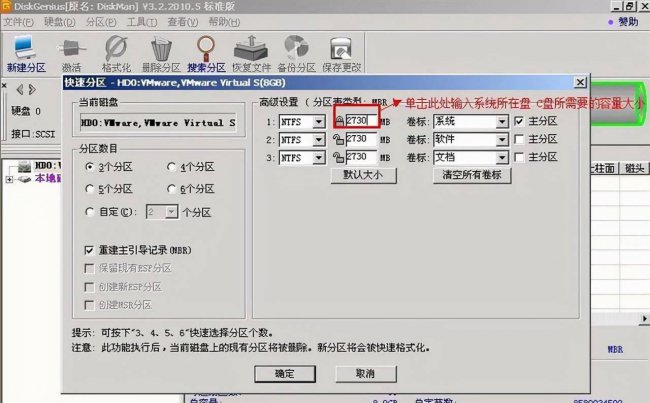Toggle the size lock icon for partition 3

[338, 158]
